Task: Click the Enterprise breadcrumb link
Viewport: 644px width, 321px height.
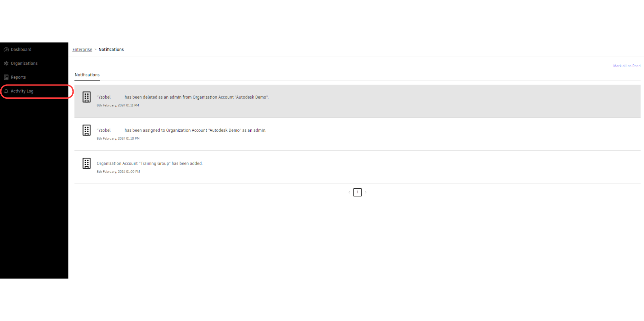Action: (82, 50)
